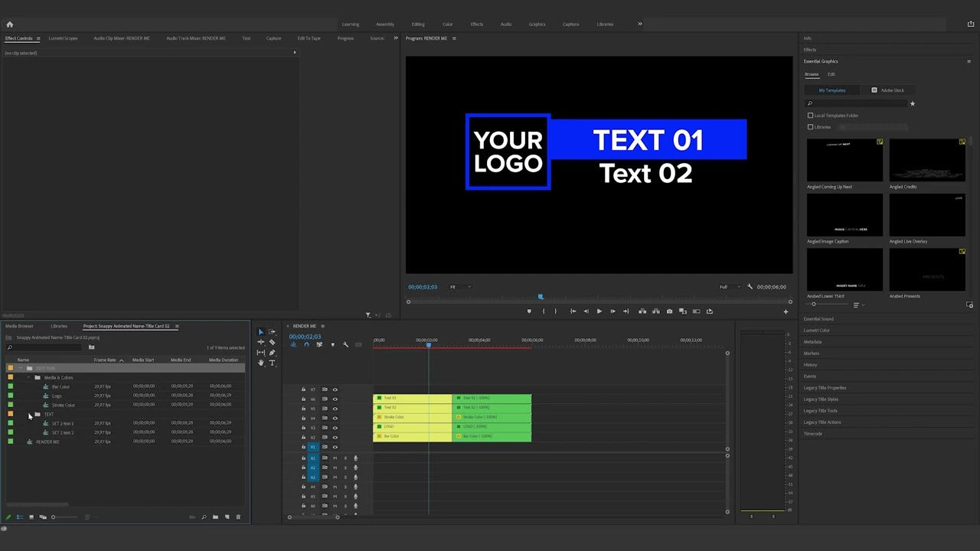Enable the Local Templates Folder checkbox
The image size is (980, 551).
pos(810,115)
